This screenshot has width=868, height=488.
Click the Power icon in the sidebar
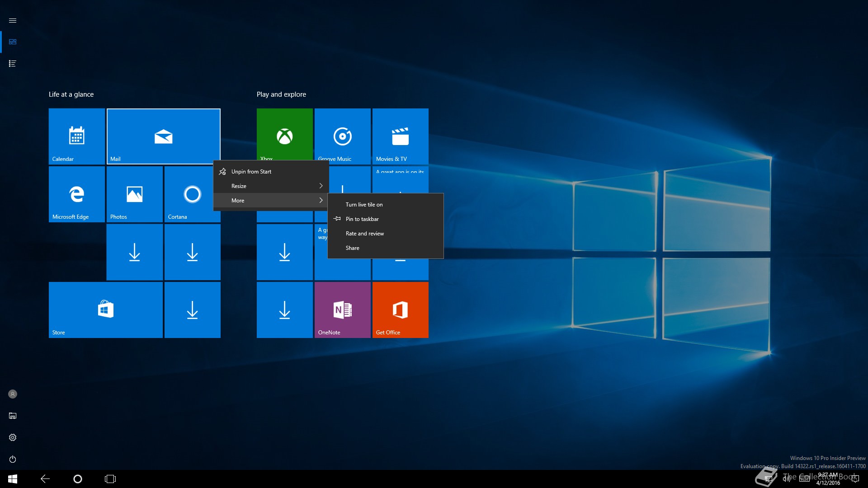(13, 459)
